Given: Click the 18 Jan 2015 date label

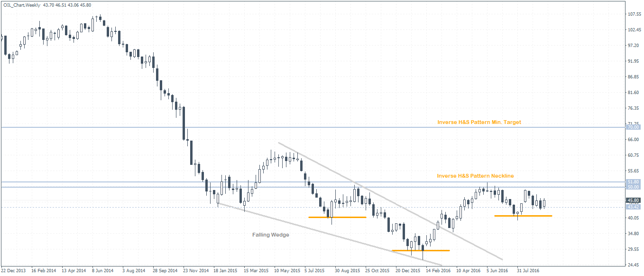Looking at the screenshot, I should coord(226,271).
